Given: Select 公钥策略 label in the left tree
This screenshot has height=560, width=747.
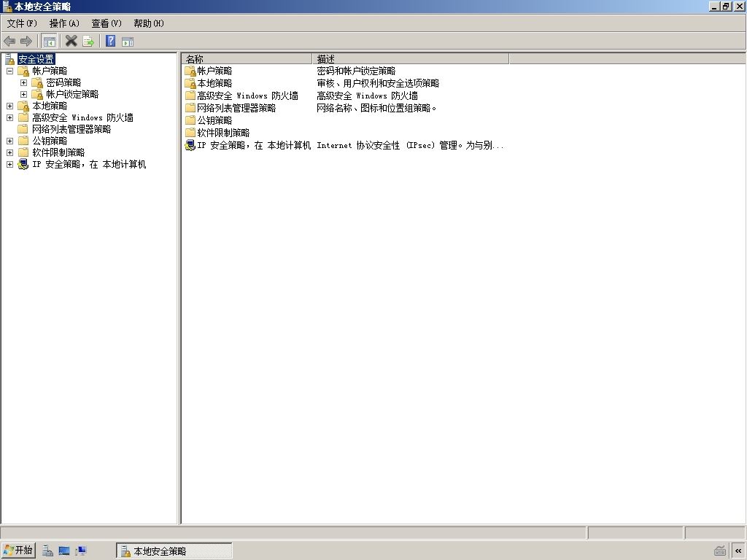Looking at the screenshot, I should pyautogui.click(x=50, y=141).
